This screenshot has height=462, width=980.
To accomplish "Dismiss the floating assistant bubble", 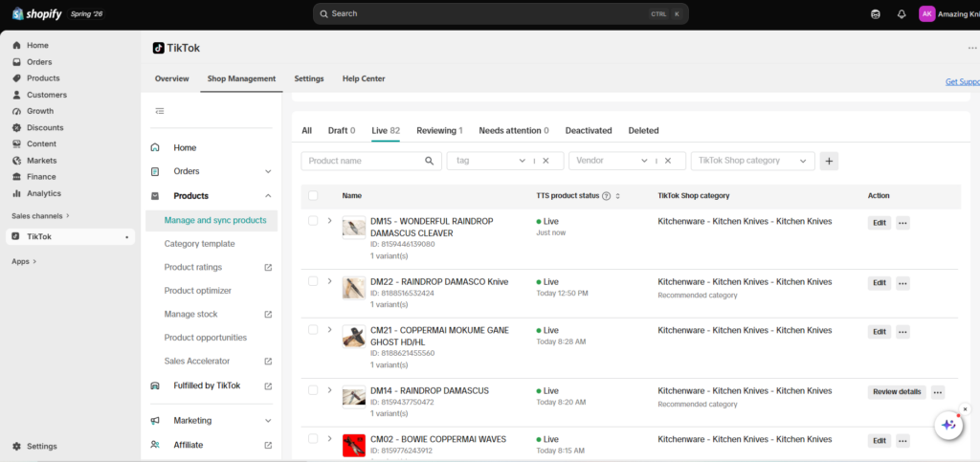I will click(965, 409).
